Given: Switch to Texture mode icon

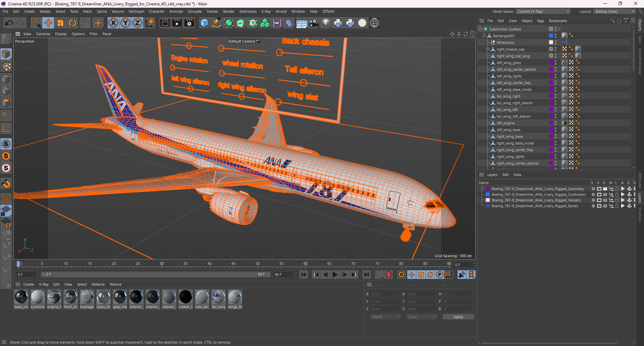Looking at the screenshot, I should [6, 66].
